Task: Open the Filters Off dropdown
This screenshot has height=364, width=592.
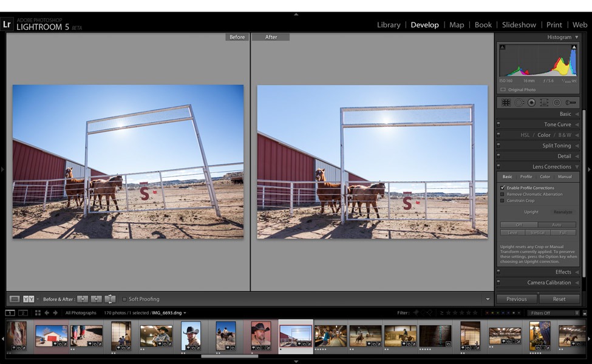Action: [554, 313]
